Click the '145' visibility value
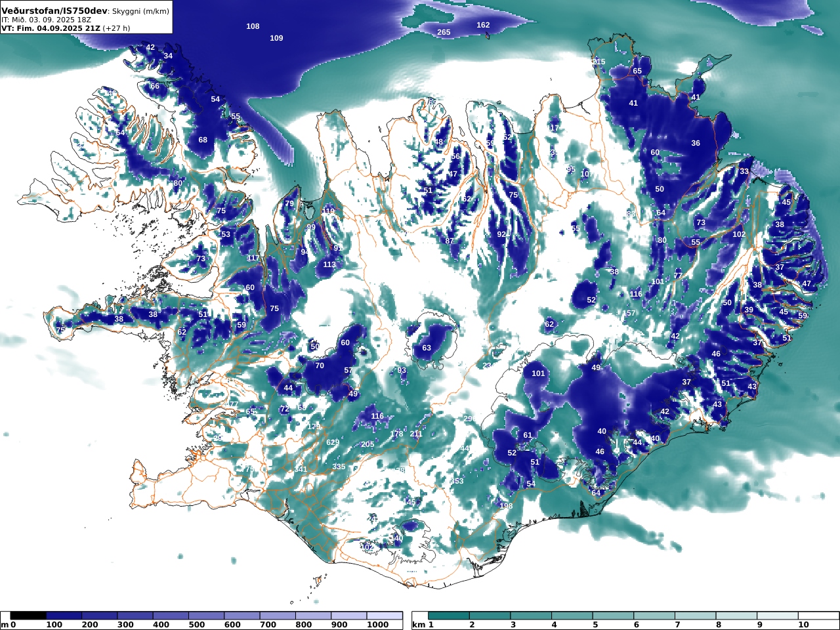 coord(409,502)
